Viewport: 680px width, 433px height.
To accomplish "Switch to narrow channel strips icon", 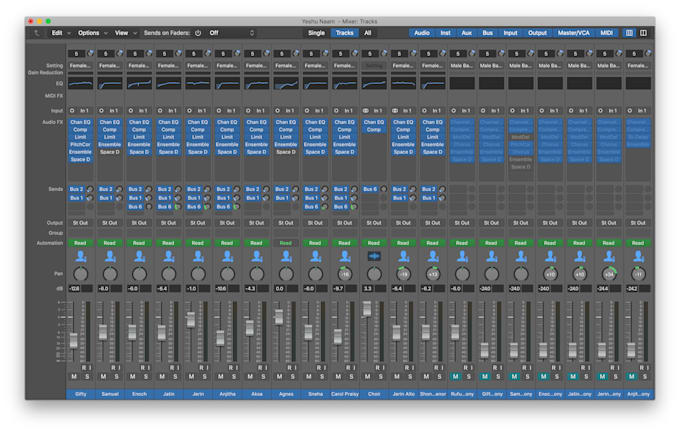I will pyautogui.click(x=629, y=33).
